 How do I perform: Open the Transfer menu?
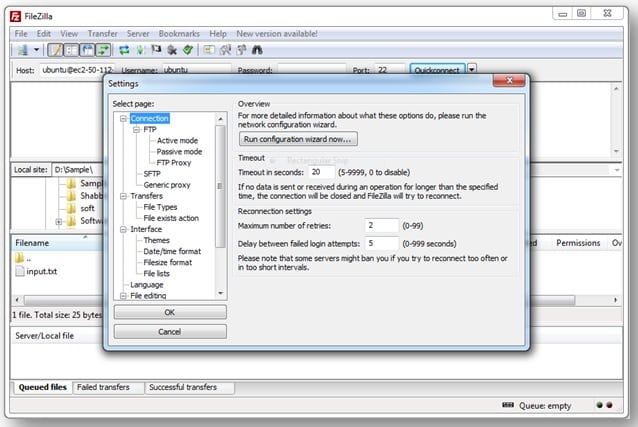pyautogui.click(x=103, y=34)
